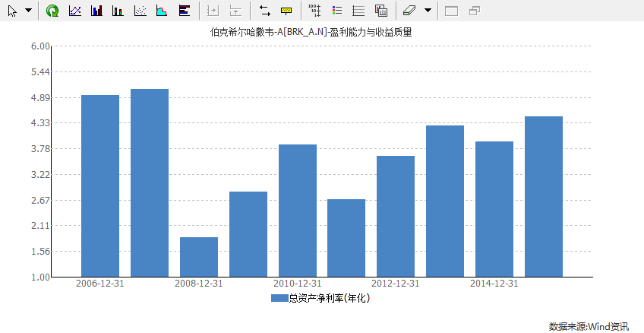Click the single window layout icon
The width and height of the screenshot is (644, 333).
451,11
